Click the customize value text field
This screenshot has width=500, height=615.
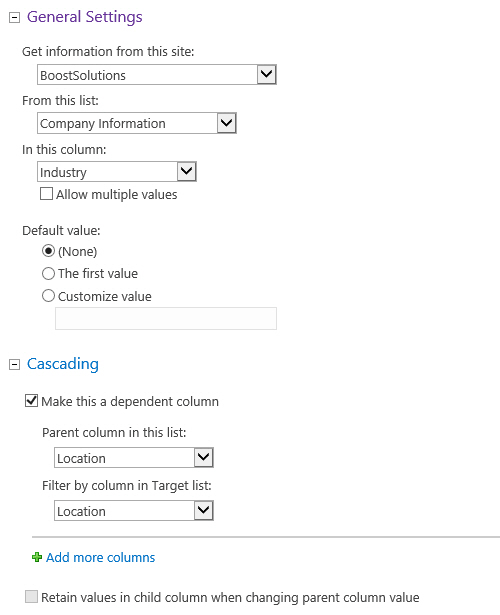pyautogui.click(x=166, y=318)
